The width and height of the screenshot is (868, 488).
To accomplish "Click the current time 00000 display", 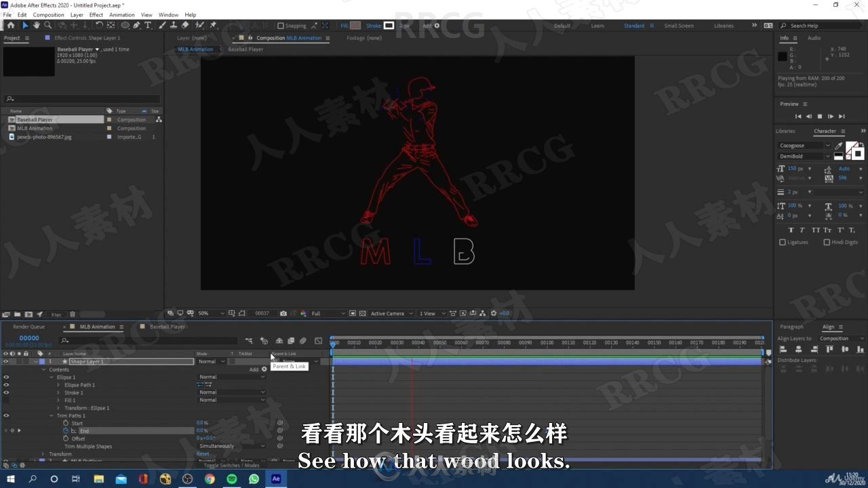I will coord(29,338).
